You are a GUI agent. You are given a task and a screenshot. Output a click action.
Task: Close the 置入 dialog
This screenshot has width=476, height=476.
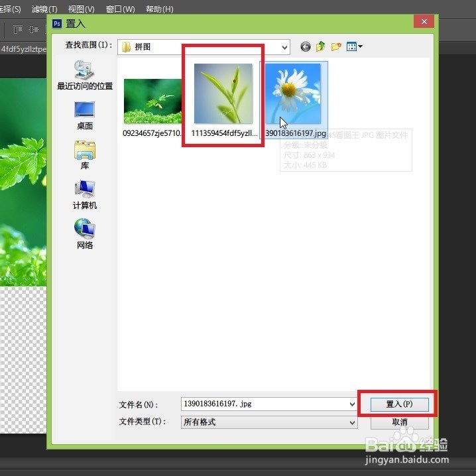click(424, 22)
